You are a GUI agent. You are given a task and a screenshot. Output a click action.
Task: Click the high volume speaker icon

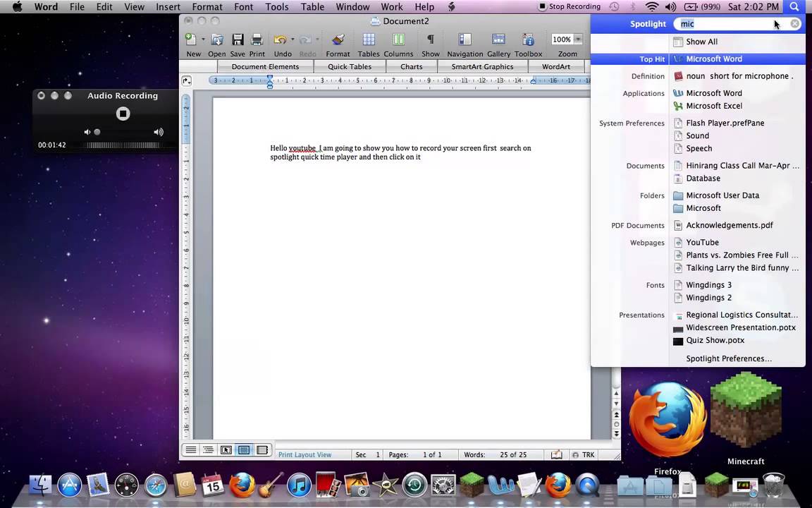[159, 132]
